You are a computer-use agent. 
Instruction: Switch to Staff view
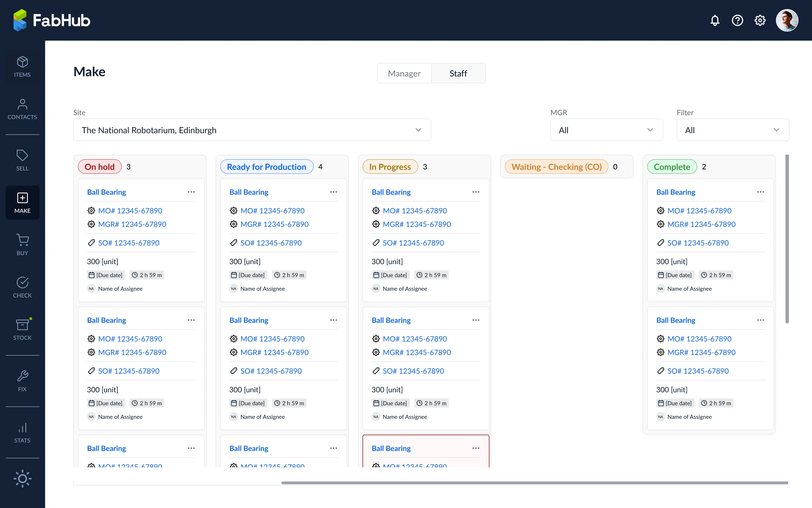tap(458, 73)
